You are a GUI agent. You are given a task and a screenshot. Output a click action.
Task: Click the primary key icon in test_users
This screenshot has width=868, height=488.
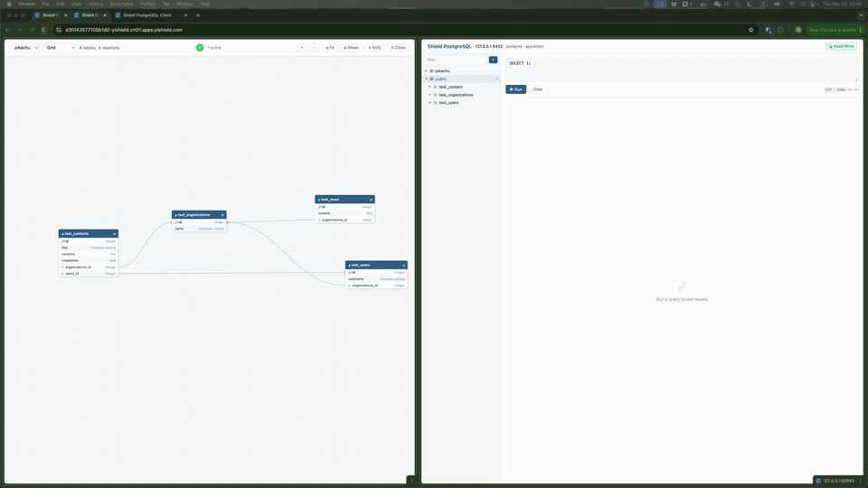[x=351, y=272]
